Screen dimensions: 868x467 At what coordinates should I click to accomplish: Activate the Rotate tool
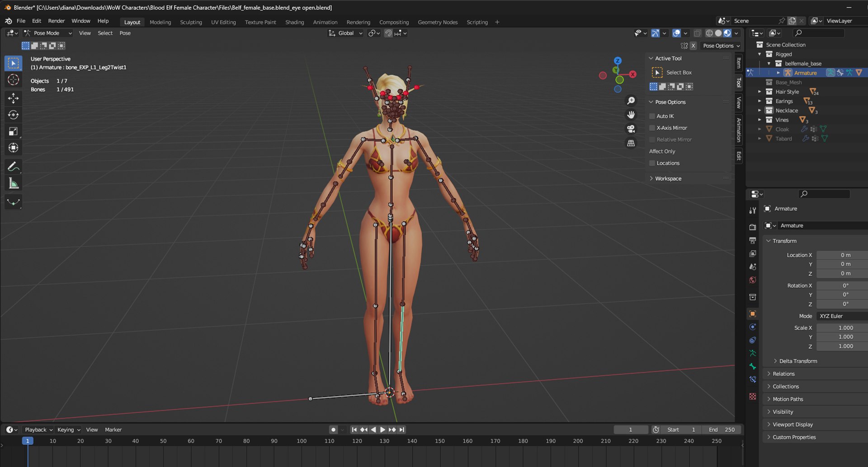point(13,115)
